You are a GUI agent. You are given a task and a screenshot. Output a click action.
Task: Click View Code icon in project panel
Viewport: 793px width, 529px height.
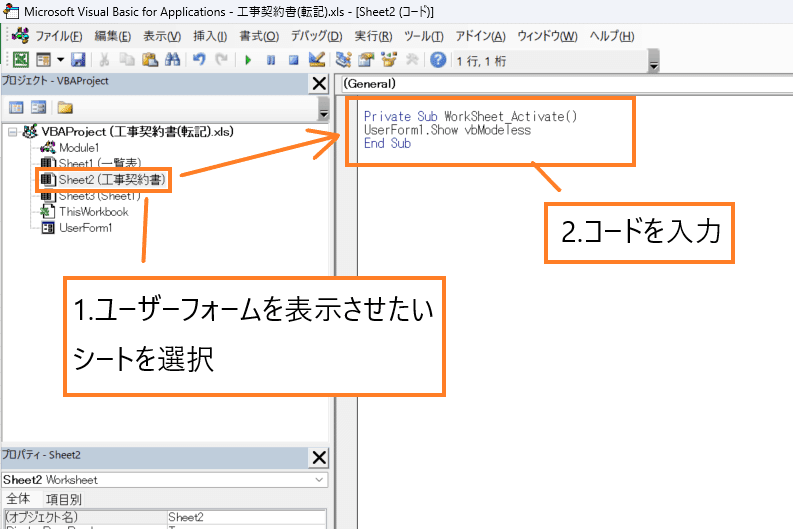pos(16,107)
